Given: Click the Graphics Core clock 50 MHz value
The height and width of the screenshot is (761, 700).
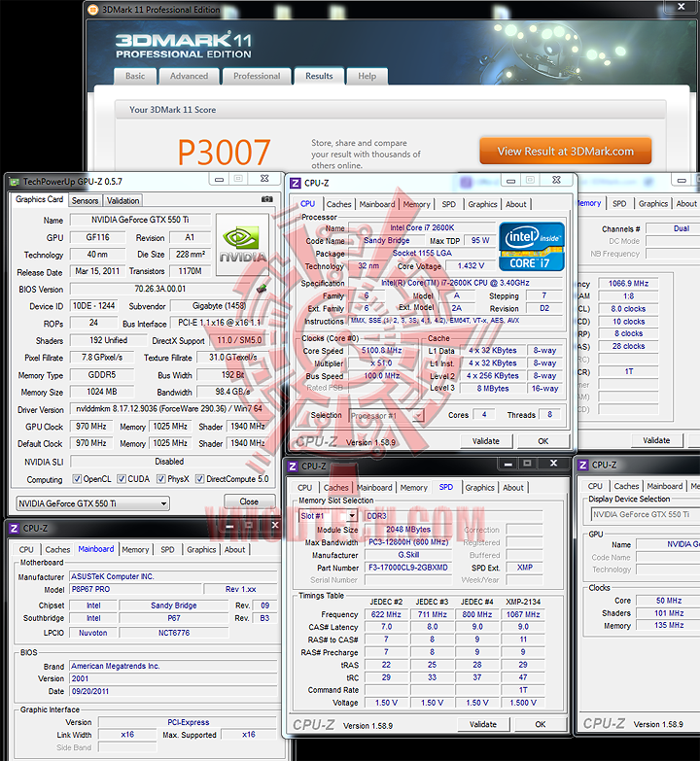Looking at the screenshot, I should click(669, 601).
